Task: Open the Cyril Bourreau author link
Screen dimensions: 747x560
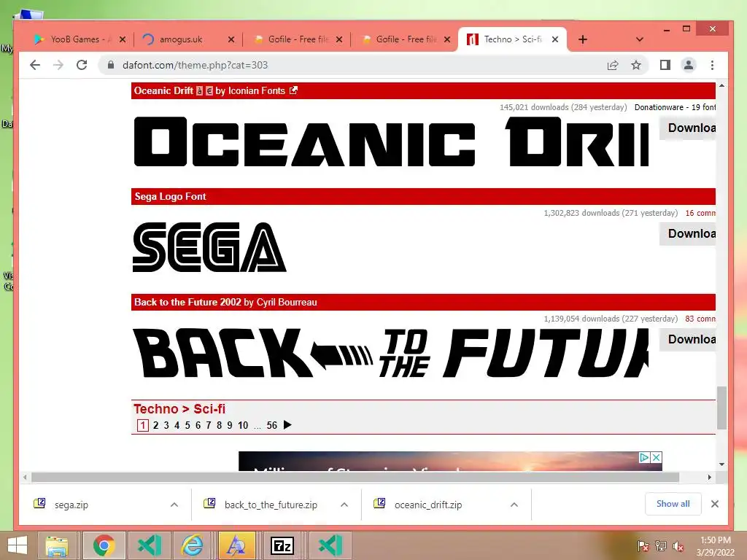Action: [287, 302]
